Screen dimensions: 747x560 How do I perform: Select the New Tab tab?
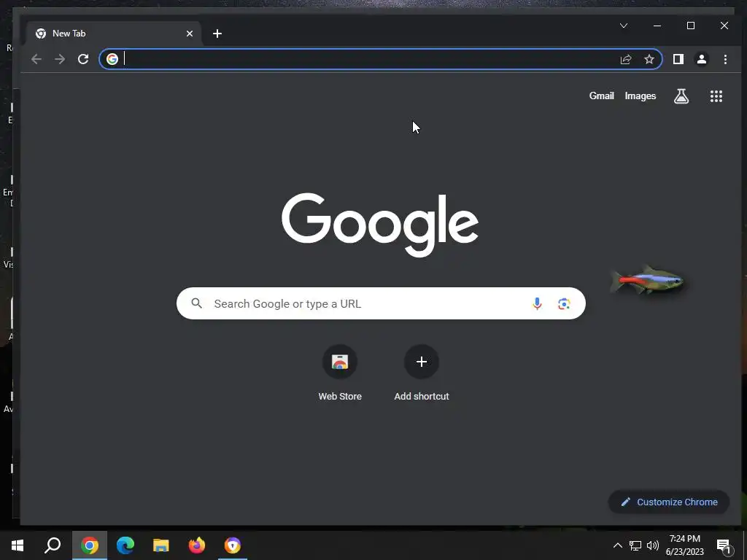tap(113, 34)
